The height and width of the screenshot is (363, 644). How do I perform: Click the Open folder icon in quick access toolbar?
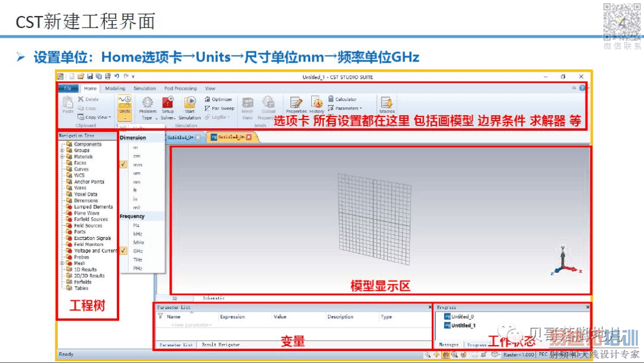click(80, 76)
